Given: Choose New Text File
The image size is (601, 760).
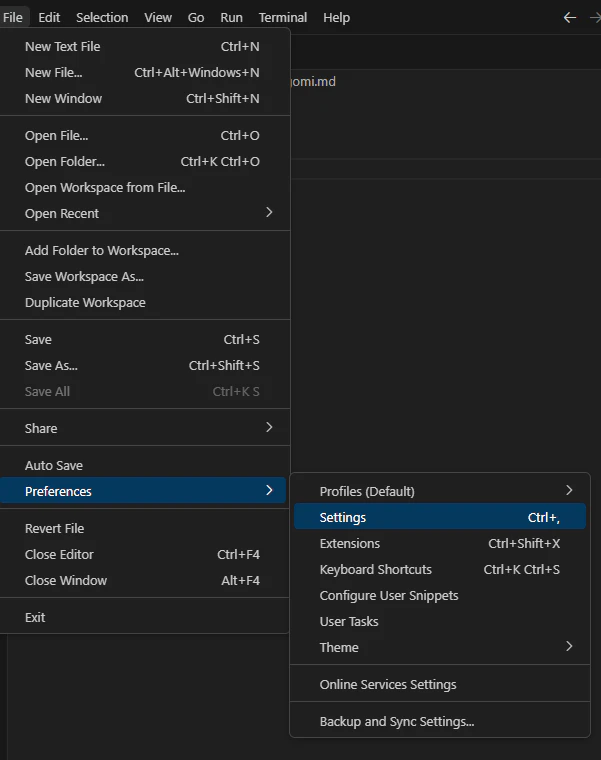Looking at the screenshot, I should tap(145, 47).
